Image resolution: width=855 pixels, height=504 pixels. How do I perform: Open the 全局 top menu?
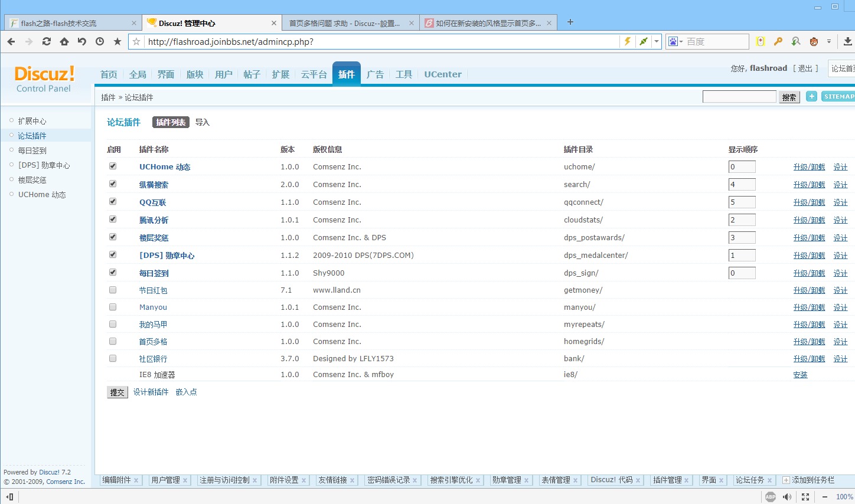(x=138, y=74)
